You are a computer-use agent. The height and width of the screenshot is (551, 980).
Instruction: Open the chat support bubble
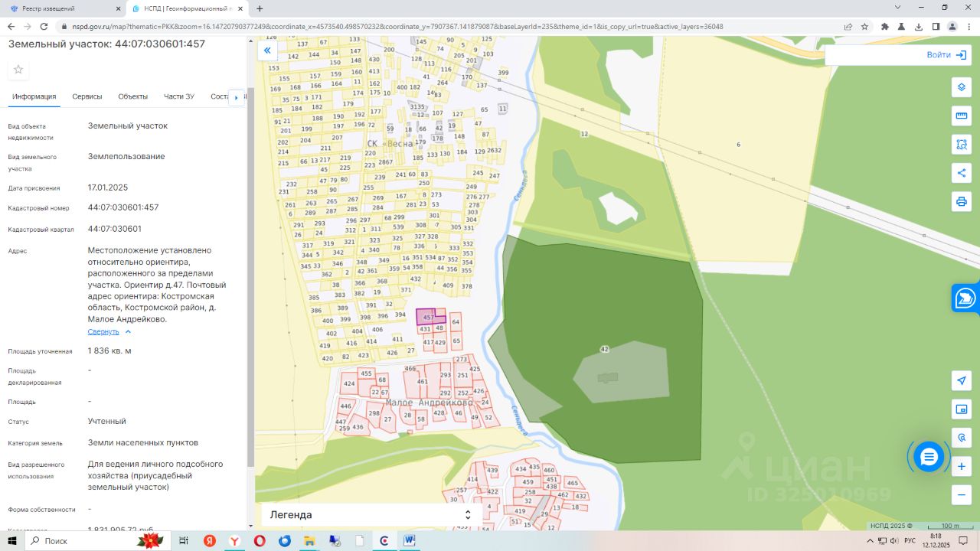[929, 457]
